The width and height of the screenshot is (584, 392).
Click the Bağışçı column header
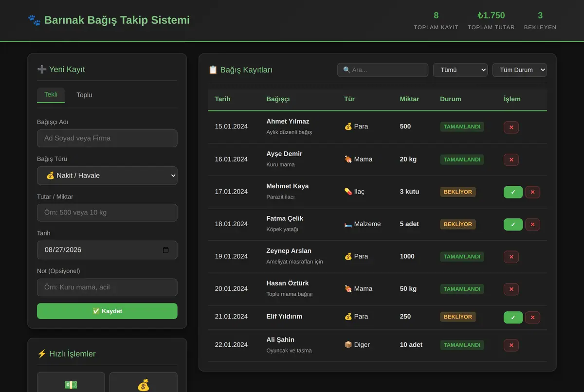pyautogui.click(x=278, y=99)
